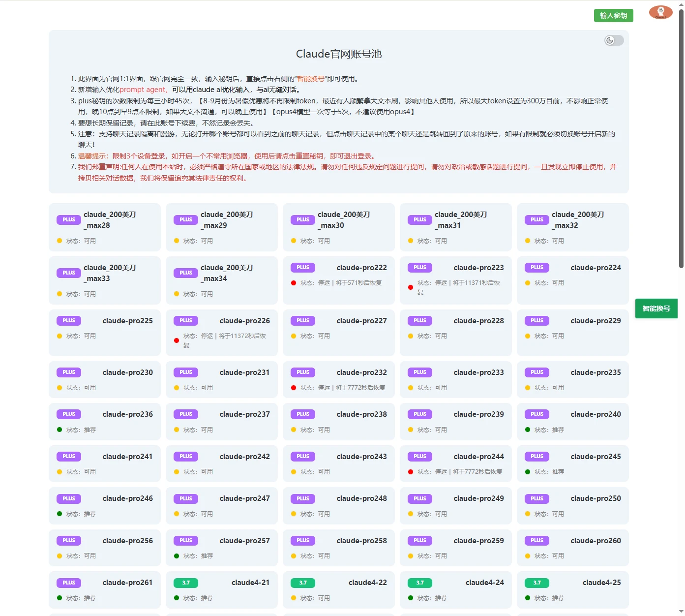Choose the claude_200美刀_max34 account
685x616 pixels.
pos(222,280)
